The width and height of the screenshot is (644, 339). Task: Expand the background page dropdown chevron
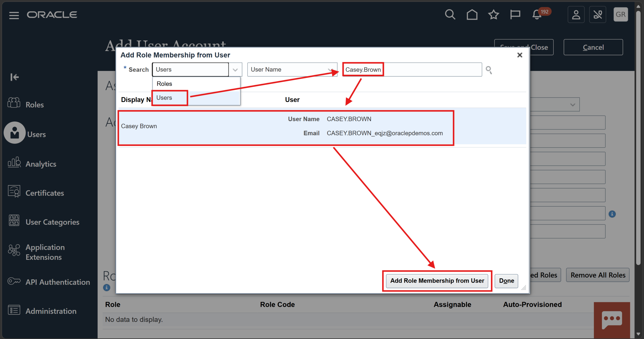(573, 105)
